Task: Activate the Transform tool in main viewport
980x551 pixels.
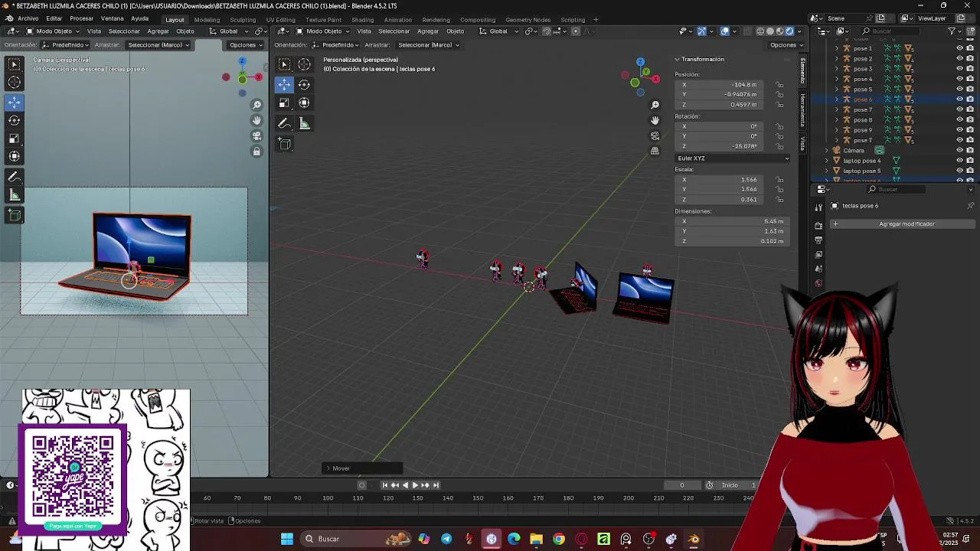Action: tap(304, 103)
